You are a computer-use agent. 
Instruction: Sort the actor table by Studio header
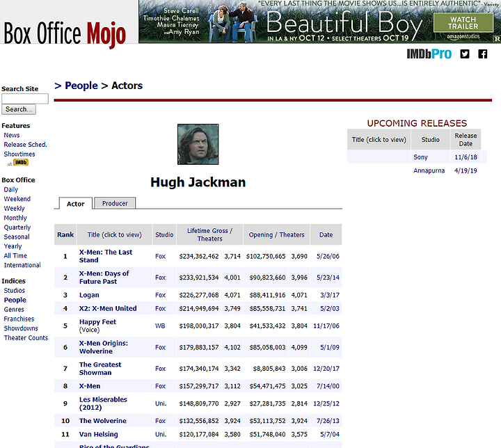(x=164, y=234)
